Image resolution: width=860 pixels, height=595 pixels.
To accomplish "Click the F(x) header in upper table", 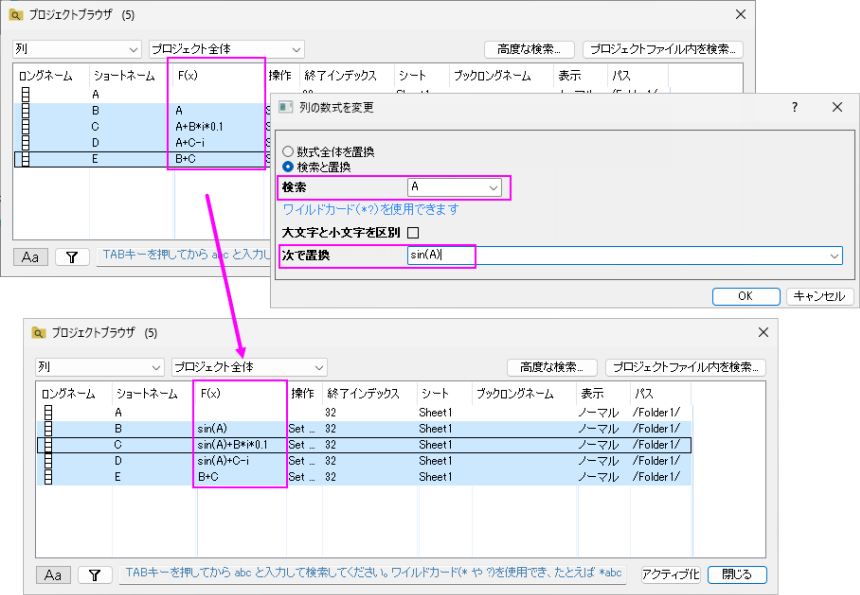I will pyautogui.click(x=219, y=75).
